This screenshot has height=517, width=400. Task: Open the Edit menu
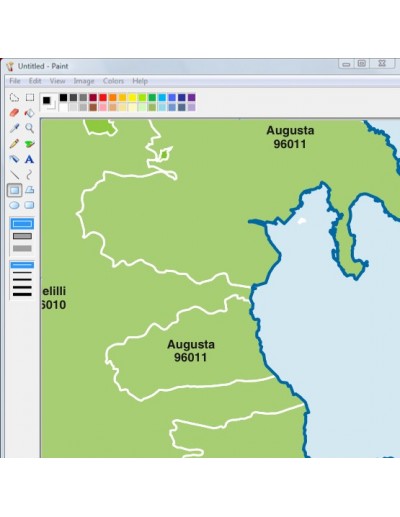(x=35, y=81)
